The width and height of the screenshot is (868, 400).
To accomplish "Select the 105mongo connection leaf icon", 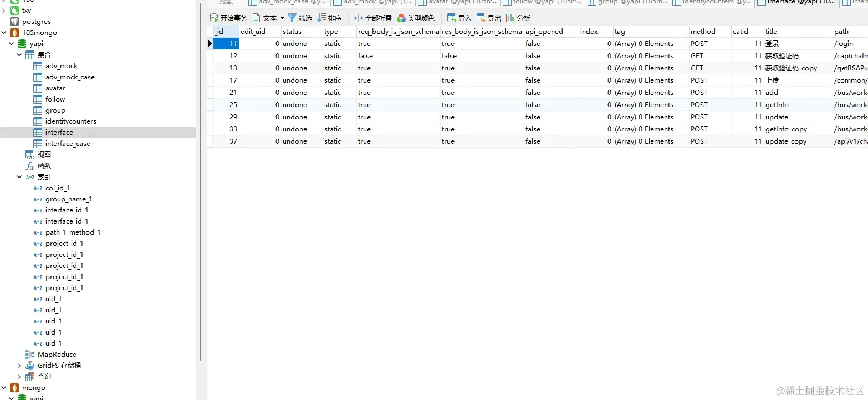I will (14, 33).
